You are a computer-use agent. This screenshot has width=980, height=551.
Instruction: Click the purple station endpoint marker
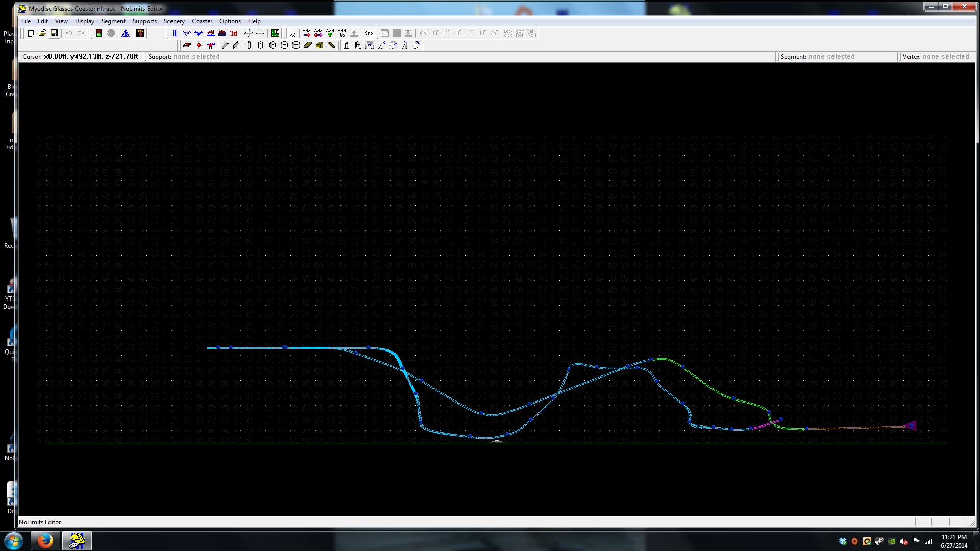tap(912, 425)
